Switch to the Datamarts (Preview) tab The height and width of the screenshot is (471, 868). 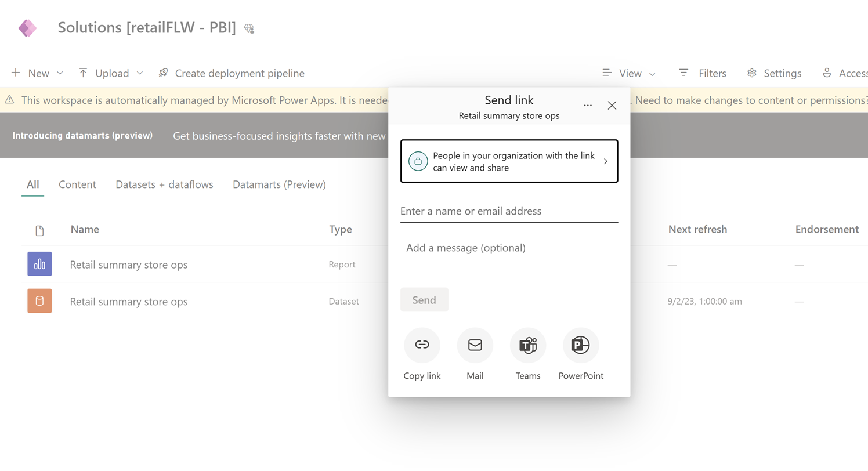click(x=279, y=184)
